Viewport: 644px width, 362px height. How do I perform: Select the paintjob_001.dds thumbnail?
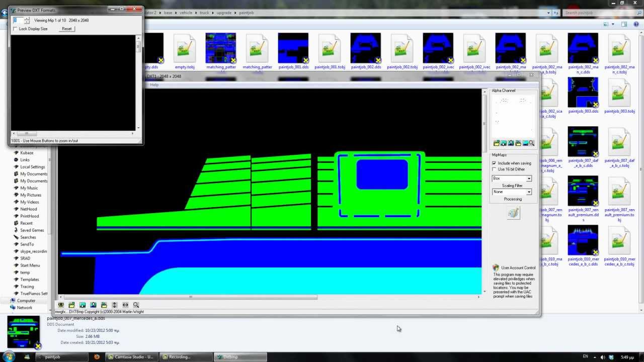point(293,48)
